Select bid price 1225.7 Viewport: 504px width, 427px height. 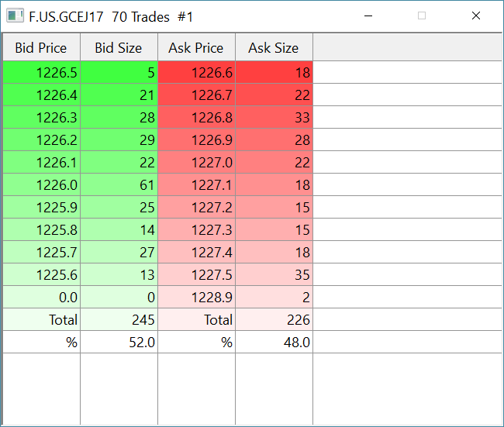41,252
